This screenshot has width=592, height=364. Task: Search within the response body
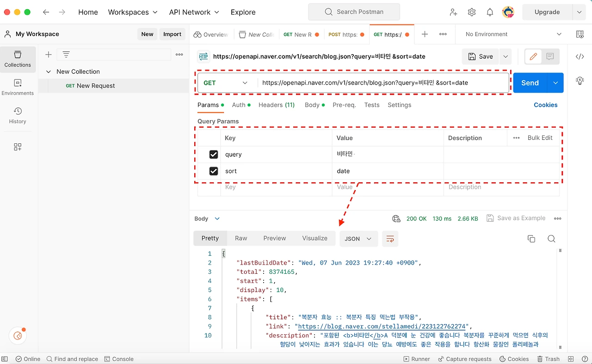tap(551, 239)
